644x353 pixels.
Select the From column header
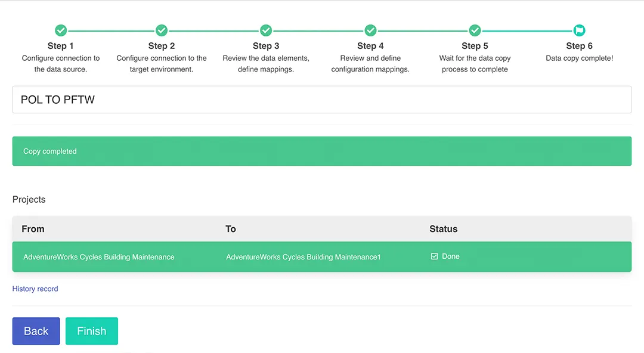coord(33,229)
